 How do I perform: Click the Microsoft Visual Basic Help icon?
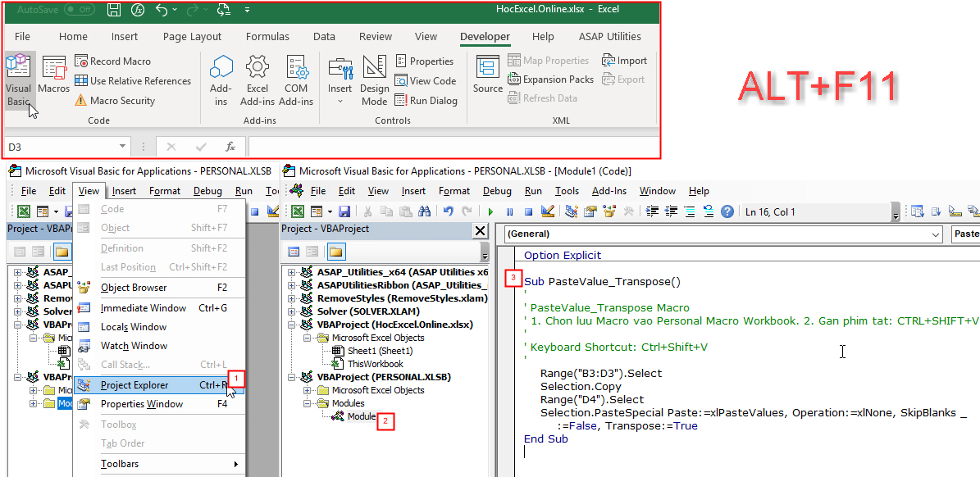pyautogui.click(x=727, y=211)
